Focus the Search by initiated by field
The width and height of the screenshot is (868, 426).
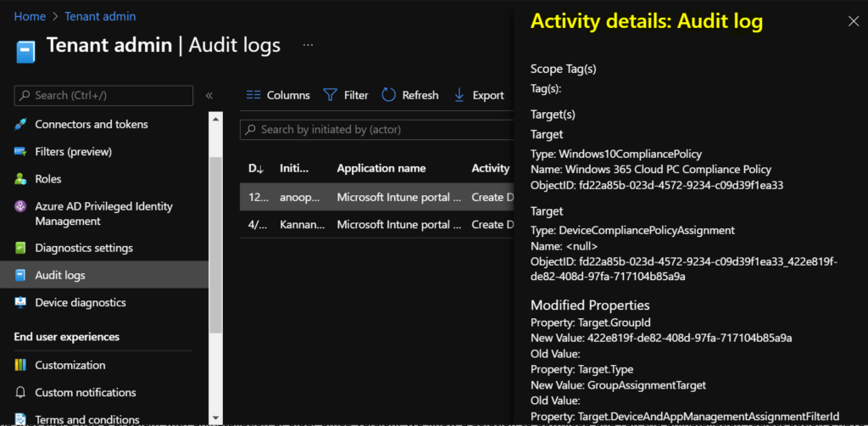click(377, 130)
